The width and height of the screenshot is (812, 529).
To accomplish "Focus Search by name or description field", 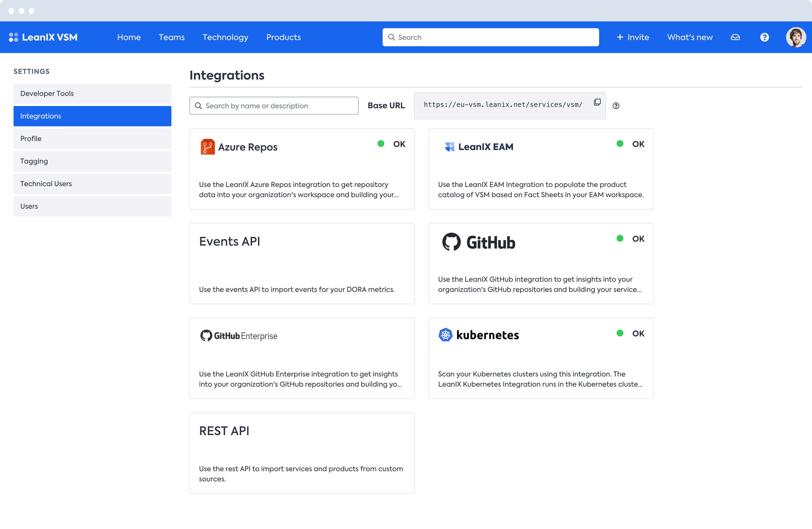I will (274, 106).
